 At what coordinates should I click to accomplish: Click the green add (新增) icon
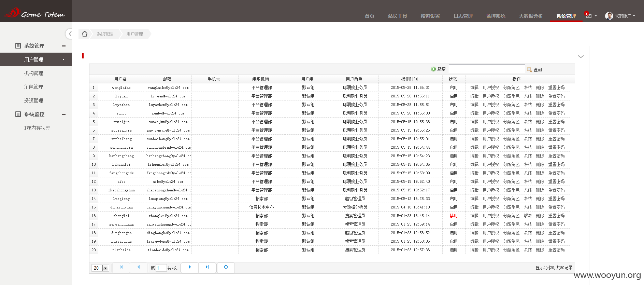433,69
